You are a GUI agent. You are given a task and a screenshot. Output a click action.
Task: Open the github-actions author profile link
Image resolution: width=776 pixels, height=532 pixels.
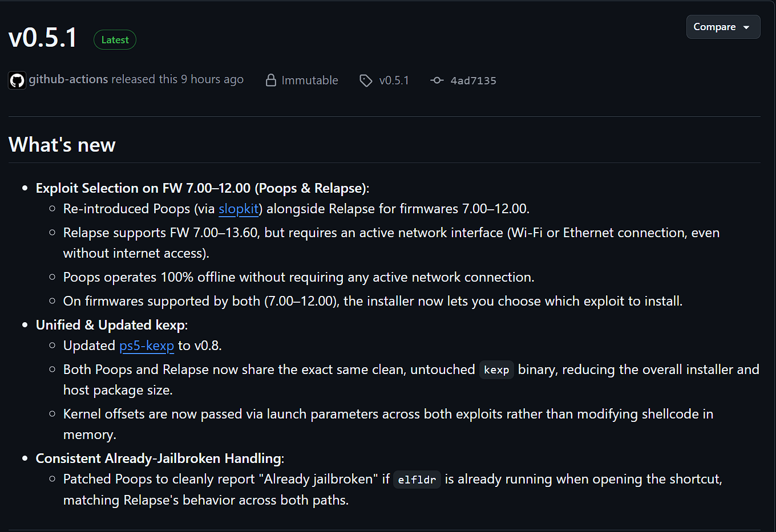68,79
